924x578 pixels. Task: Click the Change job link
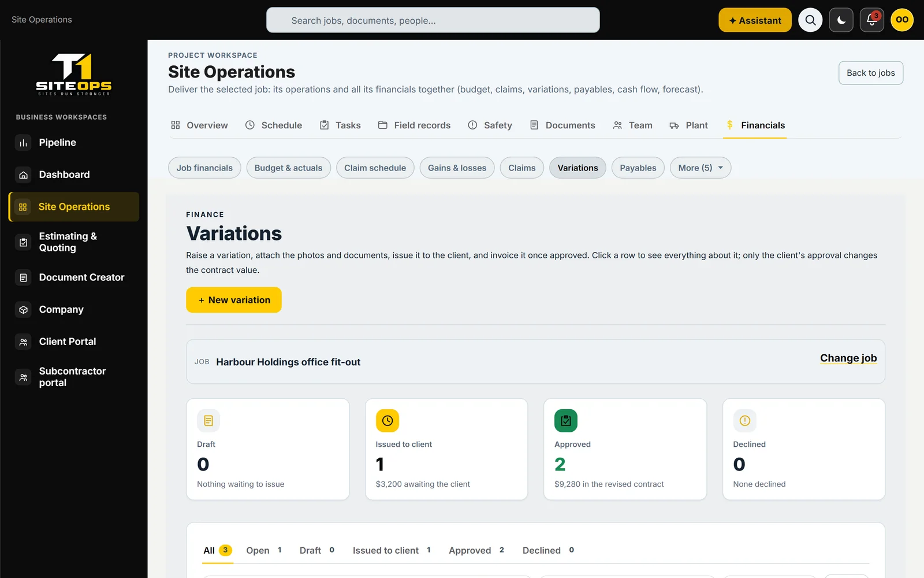pyautogui.click(x=848, y=358)
